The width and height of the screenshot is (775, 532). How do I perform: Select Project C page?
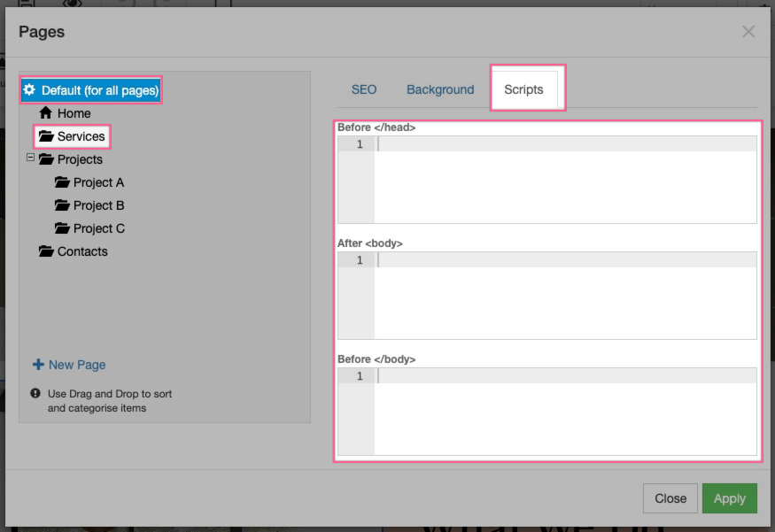click(89, 228)
